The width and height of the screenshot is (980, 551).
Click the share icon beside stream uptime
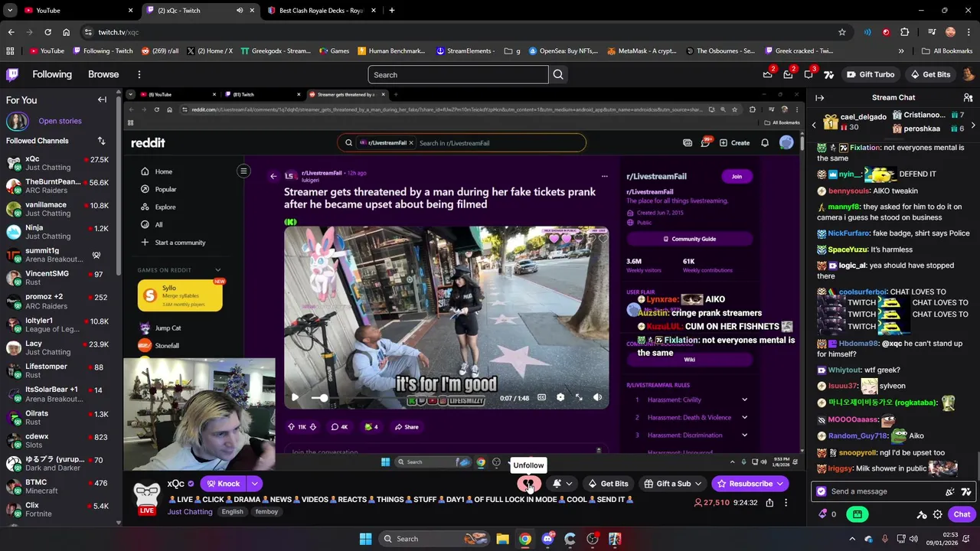[769, 503]
